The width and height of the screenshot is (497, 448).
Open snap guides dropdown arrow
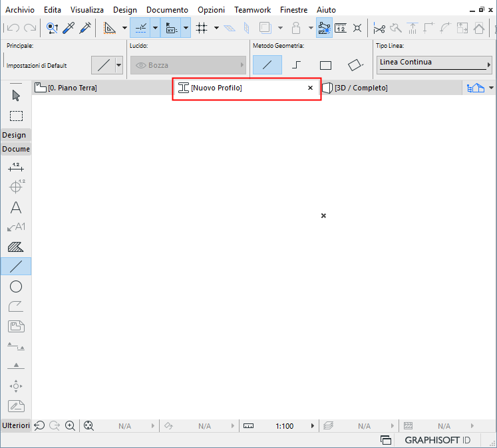[x=155, y=28]
